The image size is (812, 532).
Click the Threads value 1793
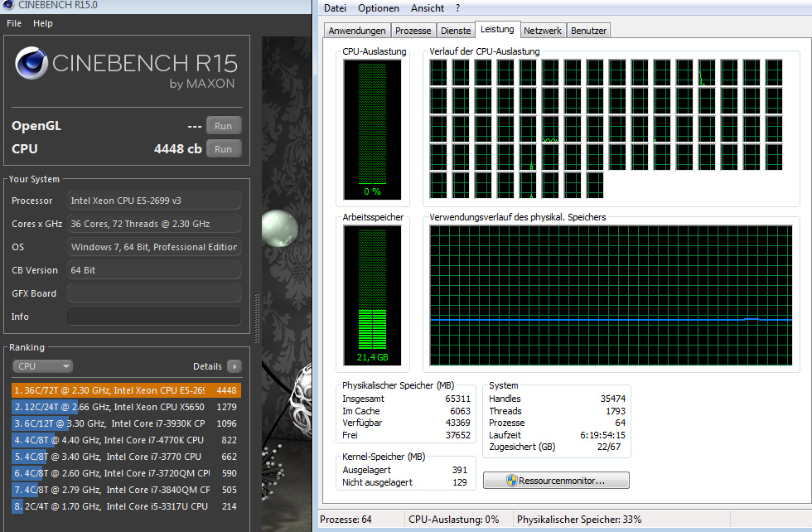point(616,411)
